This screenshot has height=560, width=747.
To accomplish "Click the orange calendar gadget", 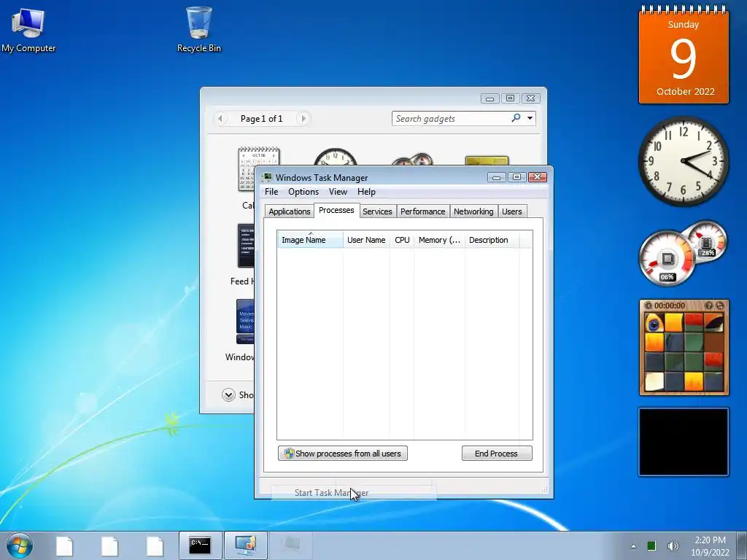I will click(684, 55).
